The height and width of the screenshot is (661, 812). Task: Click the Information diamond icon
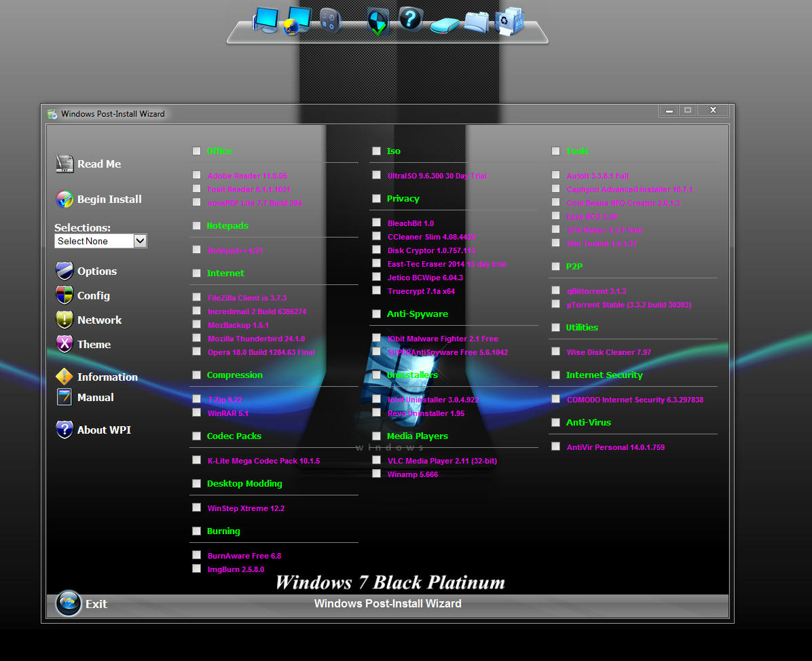(x=64, y=377)
